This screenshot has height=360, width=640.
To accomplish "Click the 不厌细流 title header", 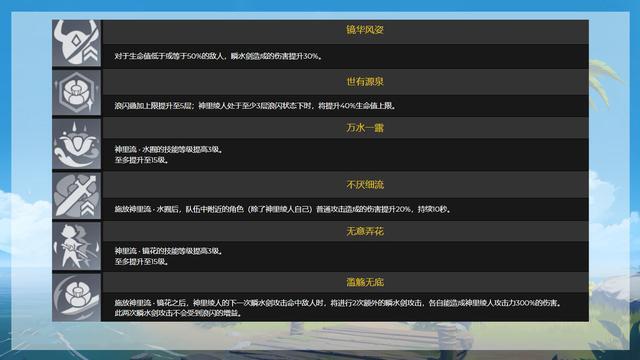I will (x=365, y=184).
